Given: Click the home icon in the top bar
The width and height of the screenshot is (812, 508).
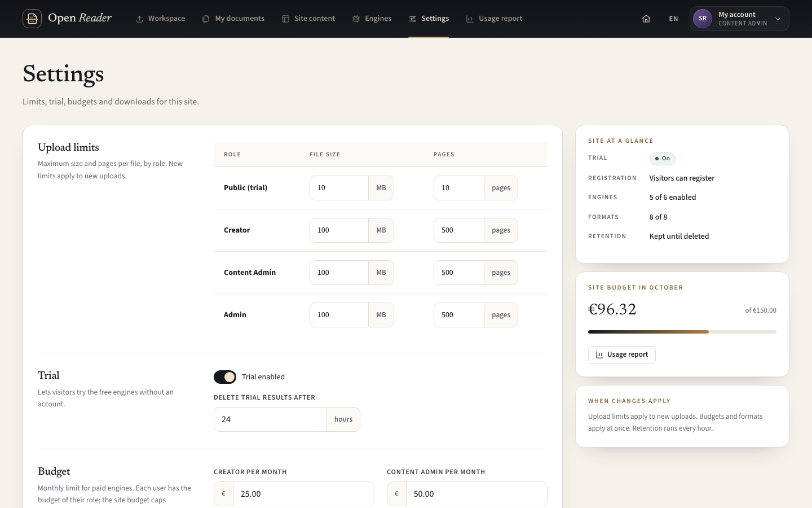Looking at the screenshot, I should [646, 19].
